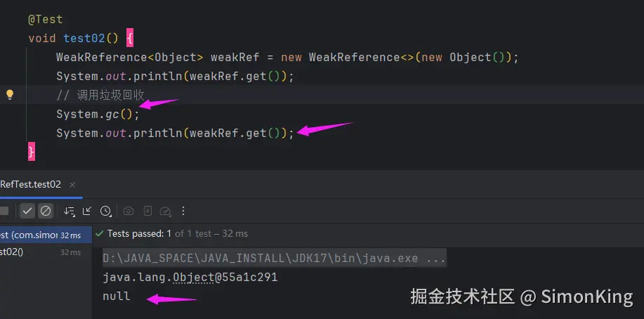Screen dimensions: 644x319
Task: Select the test02() tree item
Action: (x=13, y=252)
